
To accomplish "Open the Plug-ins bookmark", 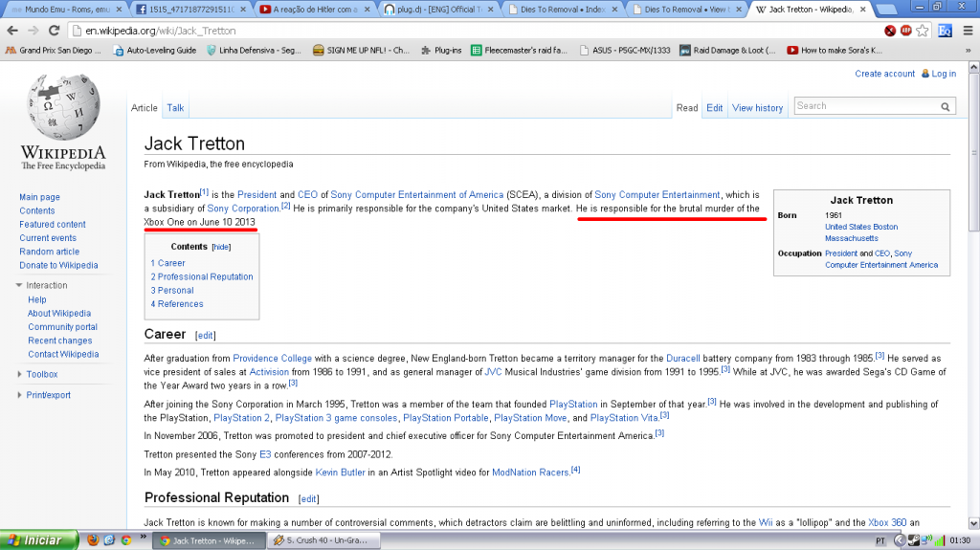I will coord(441,50).
